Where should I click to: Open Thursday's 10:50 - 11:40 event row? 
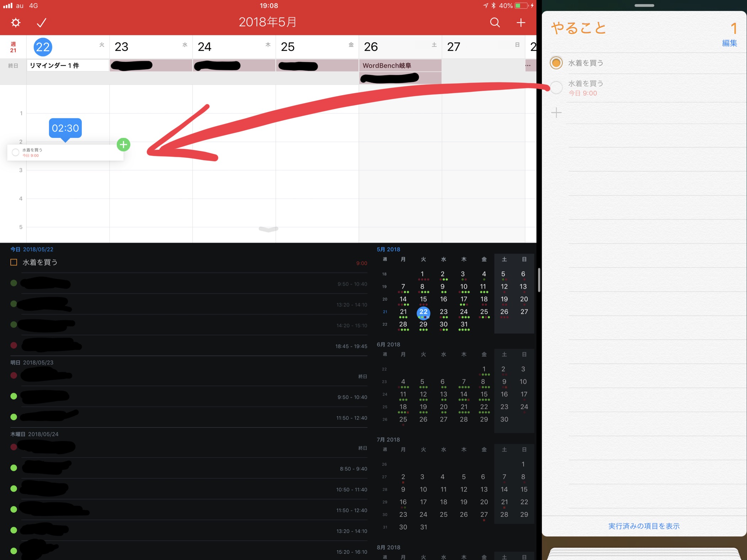click(189, 489)
